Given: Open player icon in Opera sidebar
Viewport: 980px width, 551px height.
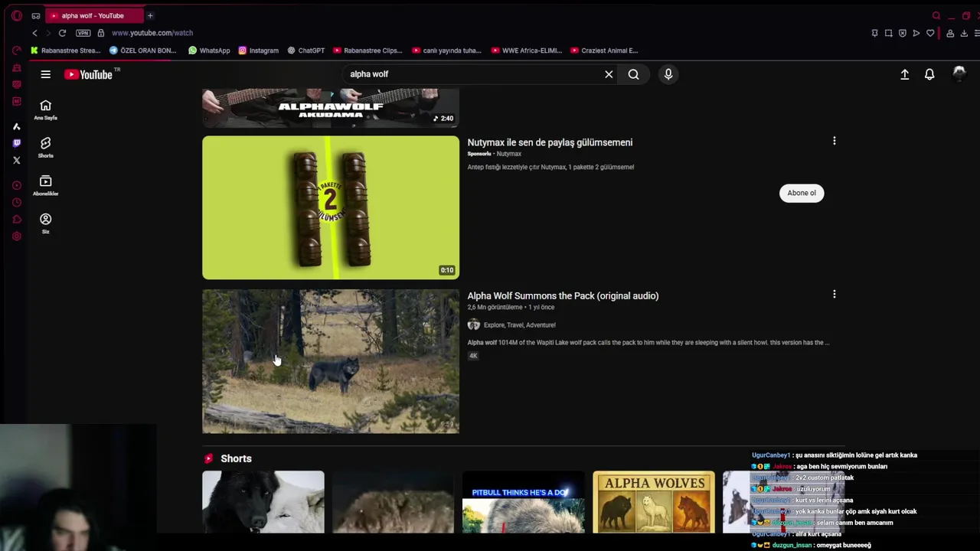Looking at the screenshot, I should pos(17,185).
